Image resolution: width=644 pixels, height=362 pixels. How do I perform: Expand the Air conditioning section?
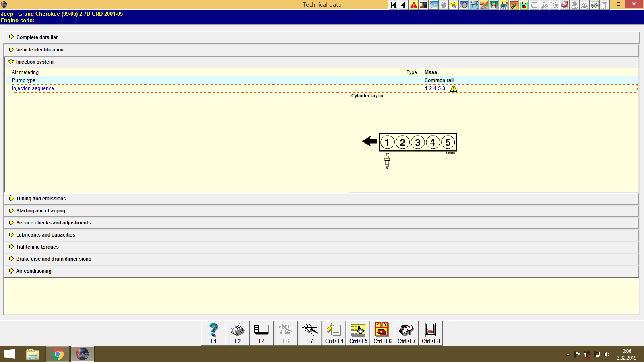33,271
